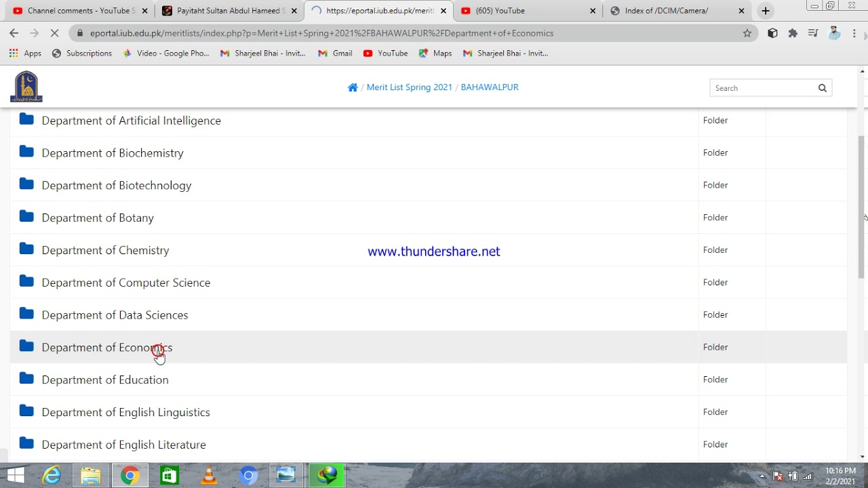Switch to Index of /DCIM/Camera/ tab
Image resolution: width=868 pixels, height=488 pixels.
click(x=678, y=11)
